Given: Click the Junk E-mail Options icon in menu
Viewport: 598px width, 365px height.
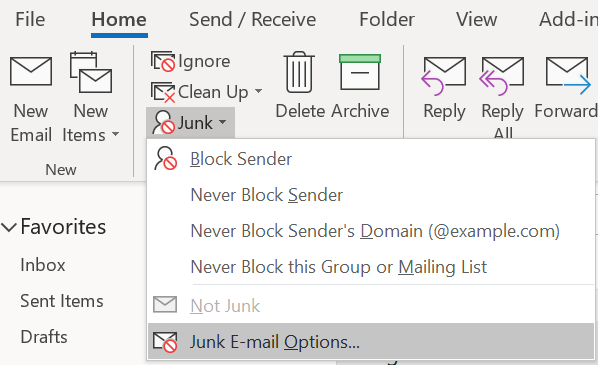Looking at the screenshot, I should [165, 342].
